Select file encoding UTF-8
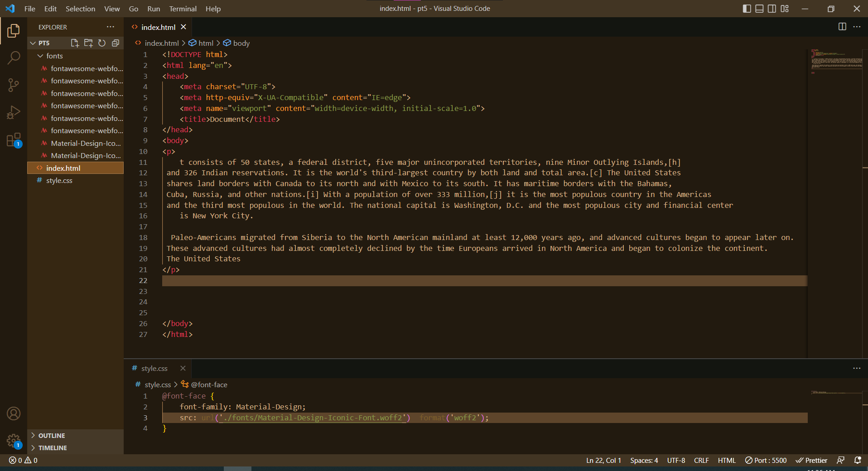 (676, 460)
